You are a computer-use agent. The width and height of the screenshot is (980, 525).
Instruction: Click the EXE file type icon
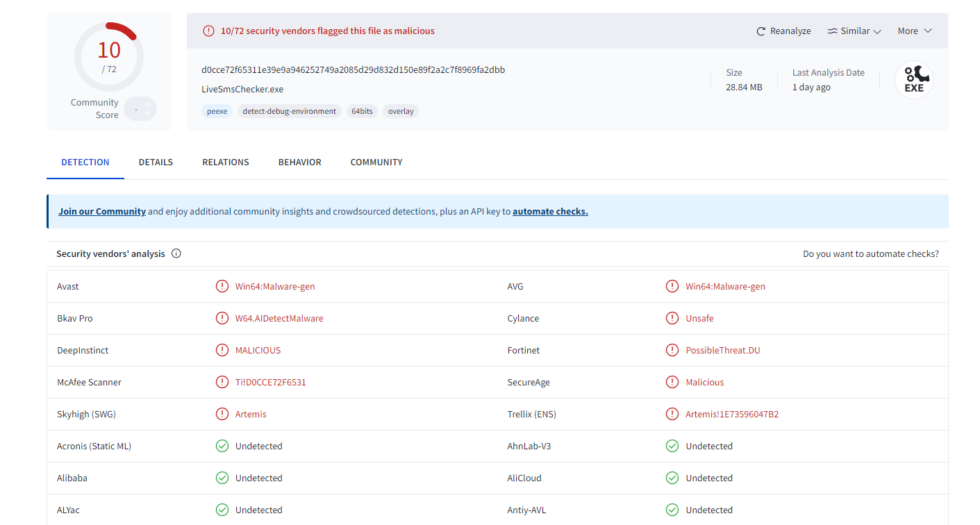point(913,80)
